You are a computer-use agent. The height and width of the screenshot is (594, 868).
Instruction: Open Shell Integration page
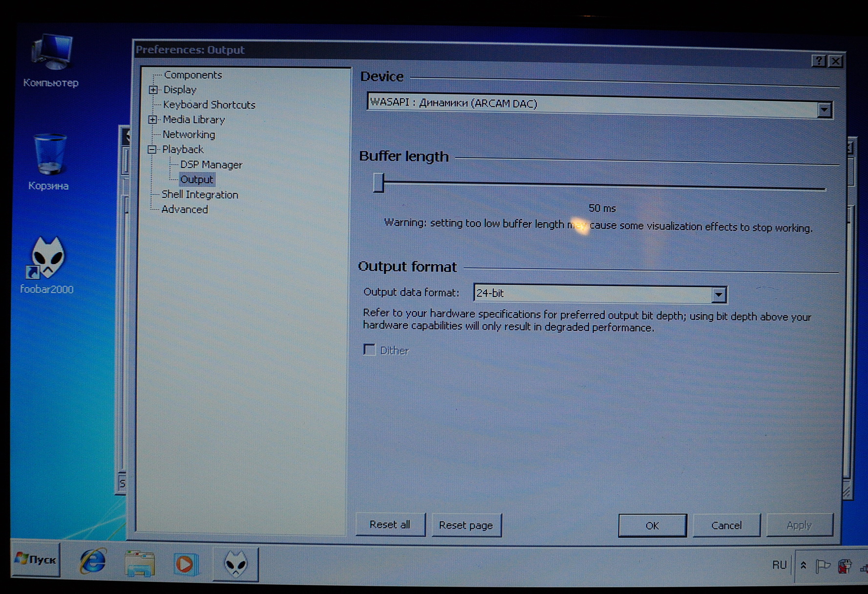click(x=200, y=194)
